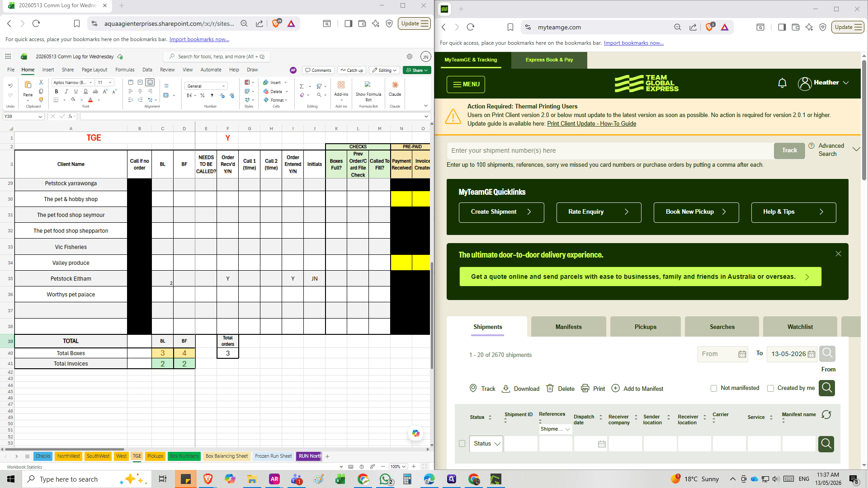Click the green MENU button
This screenshot has height=488, width=868.
(466, 84)
